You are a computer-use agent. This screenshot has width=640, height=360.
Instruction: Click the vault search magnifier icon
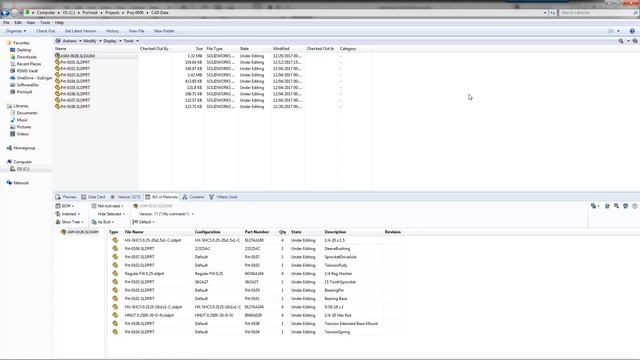coord(621,41)
